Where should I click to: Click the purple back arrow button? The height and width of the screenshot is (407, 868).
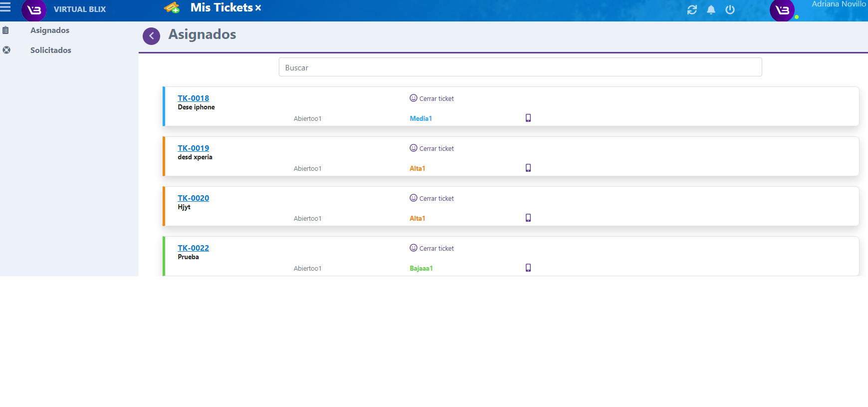(151, 36)
